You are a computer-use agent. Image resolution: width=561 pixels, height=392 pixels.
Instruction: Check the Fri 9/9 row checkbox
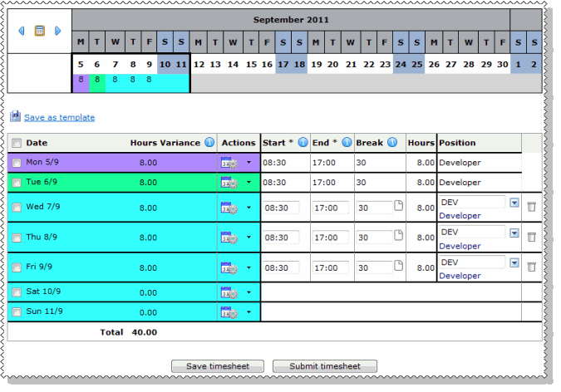pyautogui.click(x=17, y=268)
